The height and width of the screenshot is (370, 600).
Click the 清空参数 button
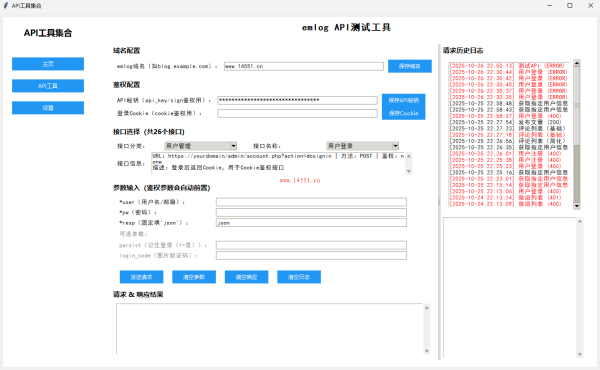point(194,277)
